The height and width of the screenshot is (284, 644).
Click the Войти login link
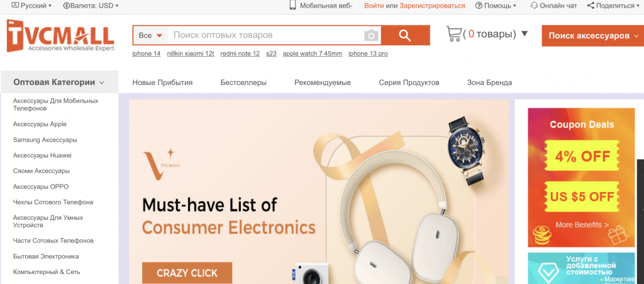374,6
